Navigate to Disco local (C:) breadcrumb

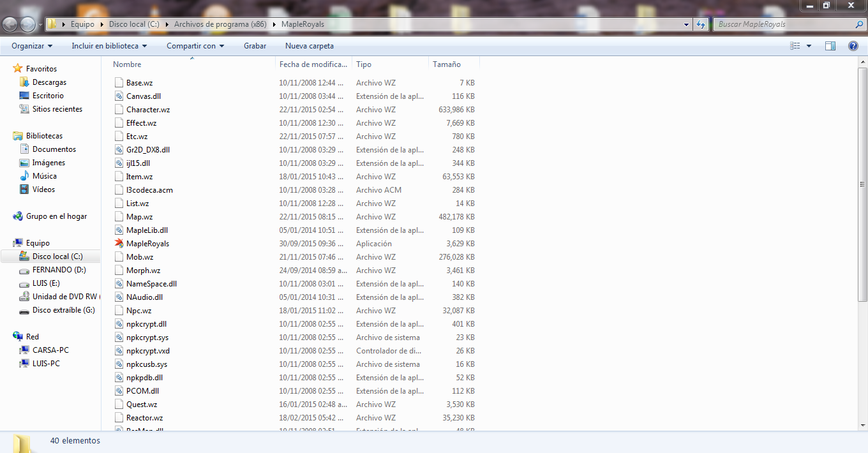click(134, 24)
